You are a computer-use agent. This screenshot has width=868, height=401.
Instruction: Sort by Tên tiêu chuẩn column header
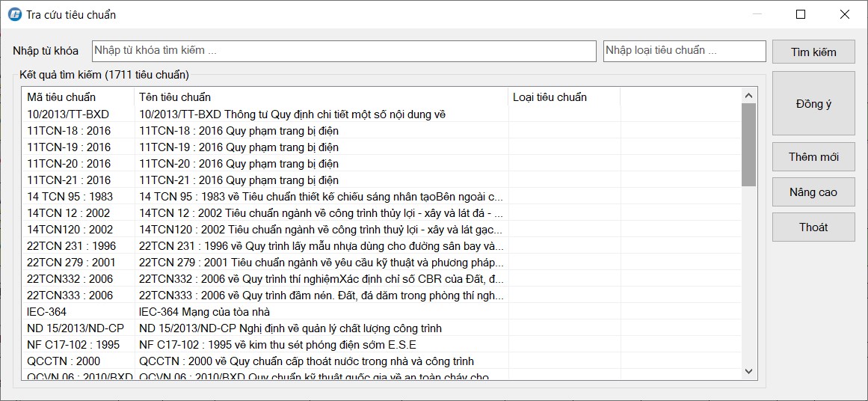[321, 97]
